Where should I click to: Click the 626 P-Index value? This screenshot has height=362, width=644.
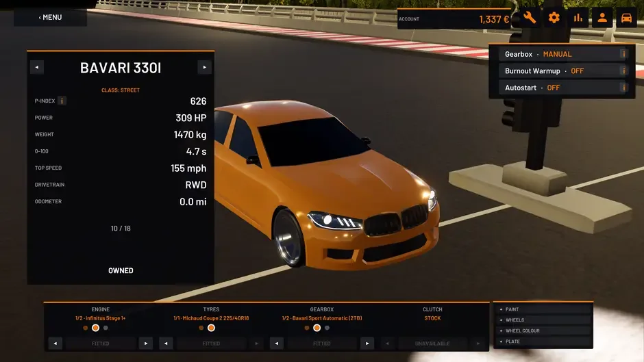[199, 101]
